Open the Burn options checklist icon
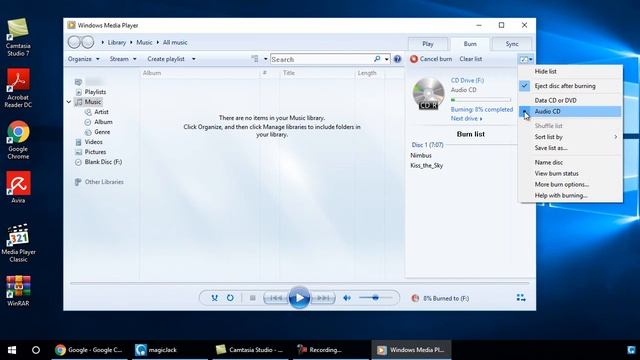 (x=524, y=60)
